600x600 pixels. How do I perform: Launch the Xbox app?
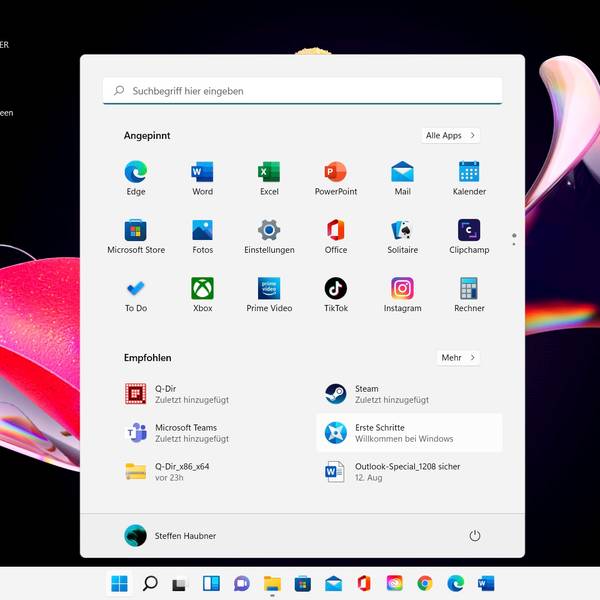point(202,294)
